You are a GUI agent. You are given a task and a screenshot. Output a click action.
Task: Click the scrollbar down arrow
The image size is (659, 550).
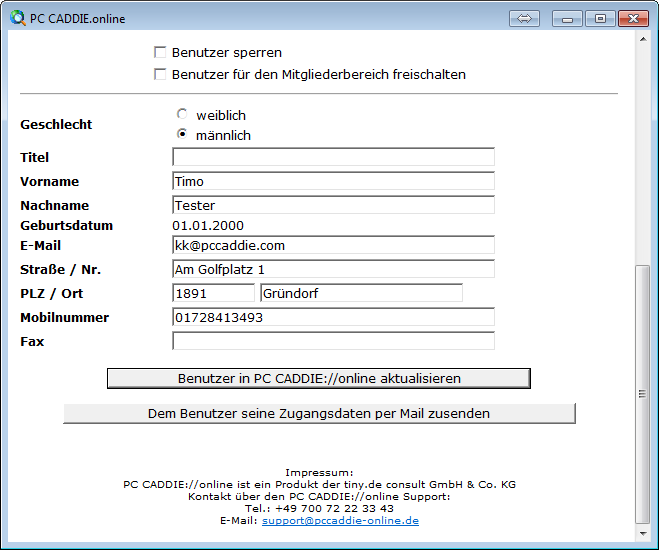tap(643, 534)
